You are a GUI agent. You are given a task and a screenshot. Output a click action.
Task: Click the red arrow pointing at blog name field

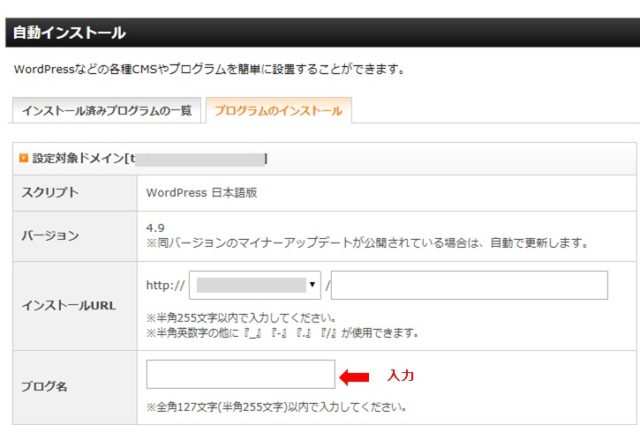355,376
